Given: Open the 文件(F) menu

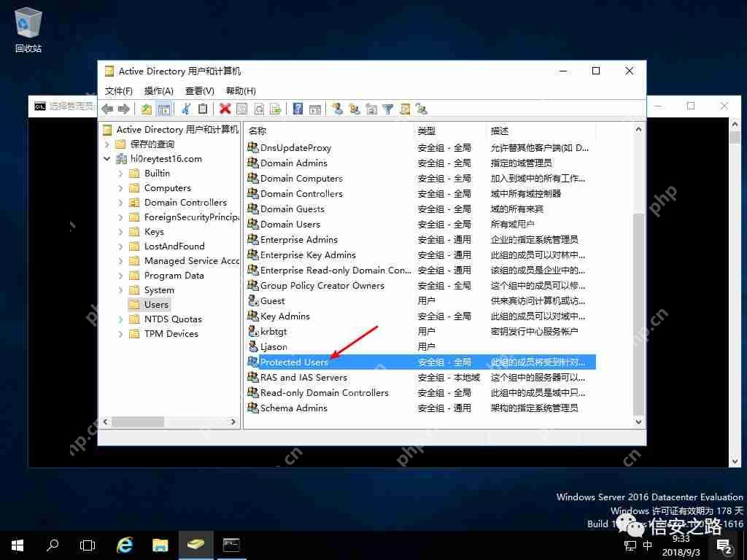Looking at the screenshot, I should 118,90.
